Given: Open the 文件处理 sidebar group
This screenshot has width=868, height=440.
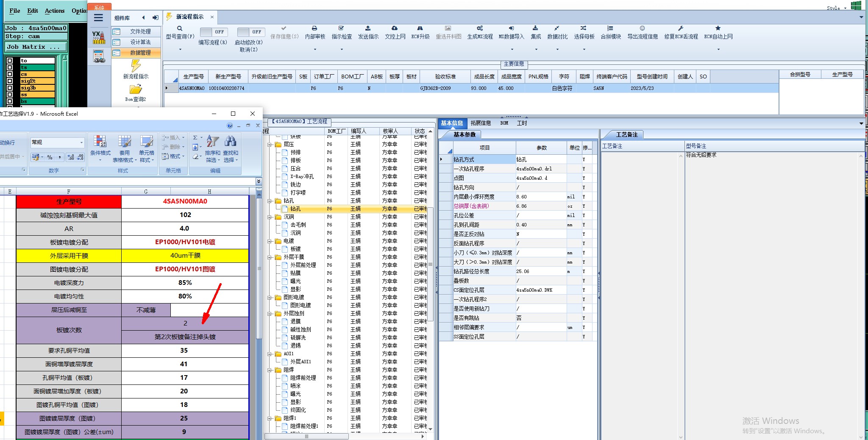Looking at the screenshot, I should tap(136, 32).
